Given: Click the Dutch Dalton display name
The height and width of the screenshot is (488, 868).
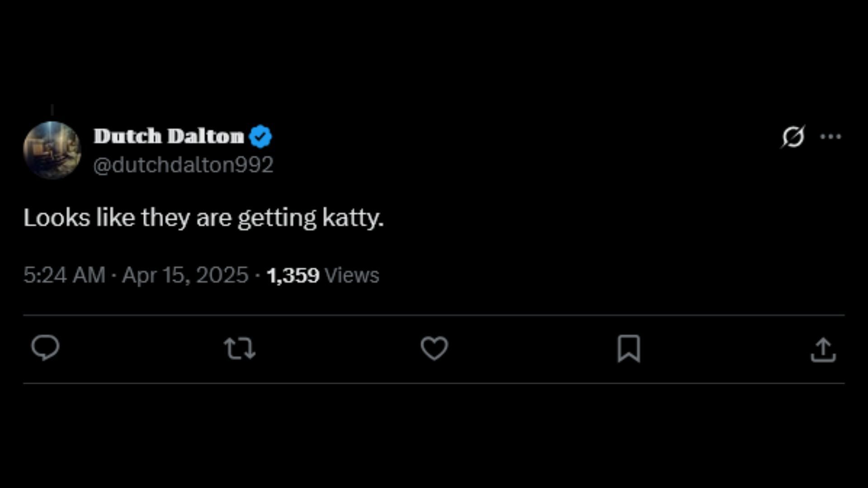Looking at the screenshot, I should click(169, 136).
